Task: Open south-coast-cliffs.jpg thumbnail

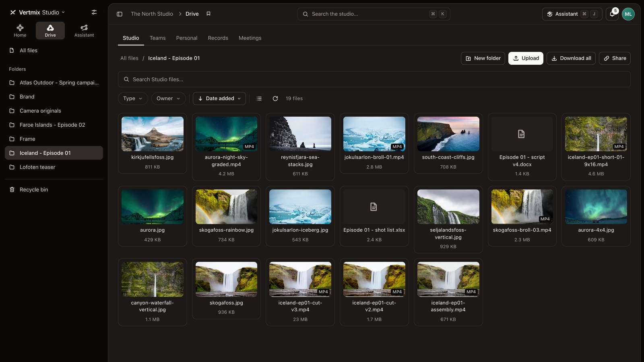Action: 448,134
